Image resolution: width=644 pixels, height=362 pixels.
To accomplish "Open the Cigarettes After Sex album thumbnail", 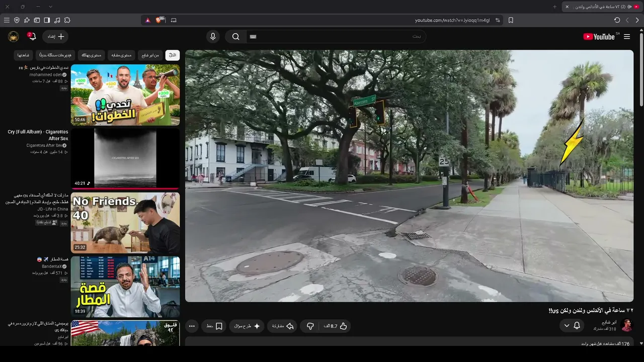I will click(125, 159).
